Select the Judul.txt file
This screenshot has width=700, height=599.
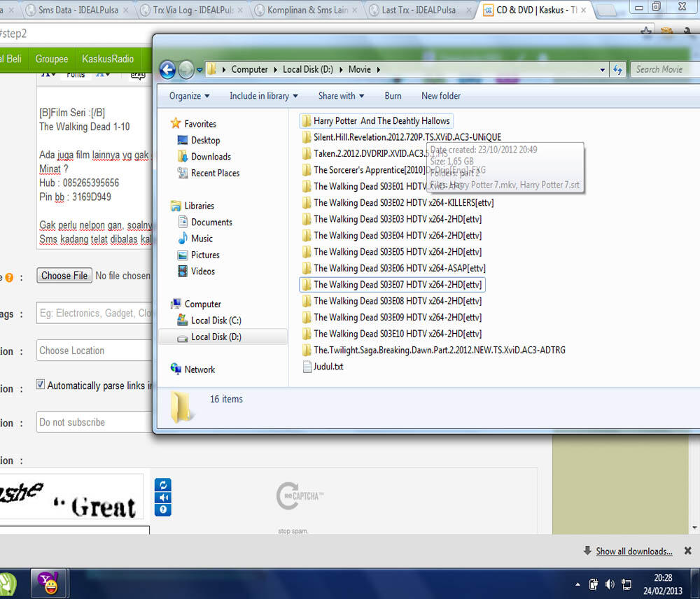coord(323,367)
